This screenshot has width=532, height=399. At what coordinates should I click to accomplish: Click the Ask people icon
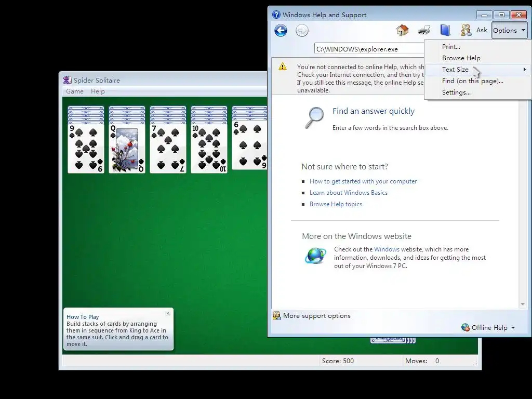point(466,30)
